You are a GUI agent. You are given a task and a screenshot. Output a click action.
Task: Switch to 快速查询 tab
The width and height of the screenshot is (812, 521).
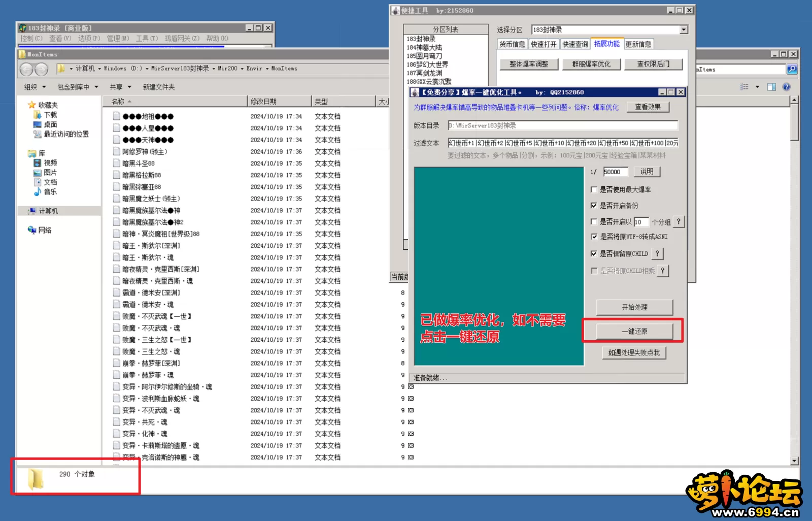point(575,44)
